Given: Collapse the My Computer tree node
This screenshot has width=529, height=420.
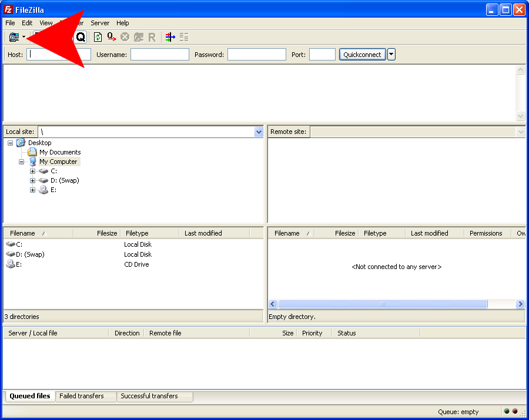Looking at the screenshot, I should [21, 162].
